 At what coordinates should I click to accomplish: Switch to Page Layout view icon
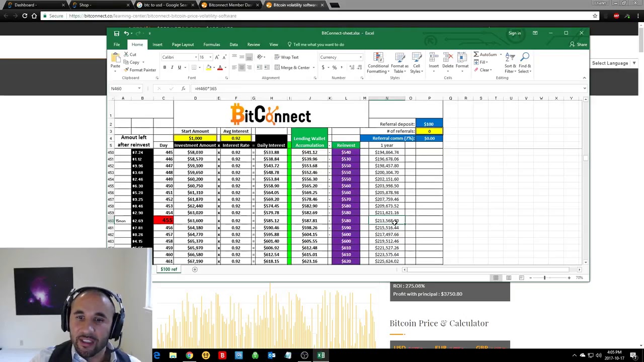click(x=509, y=278)
